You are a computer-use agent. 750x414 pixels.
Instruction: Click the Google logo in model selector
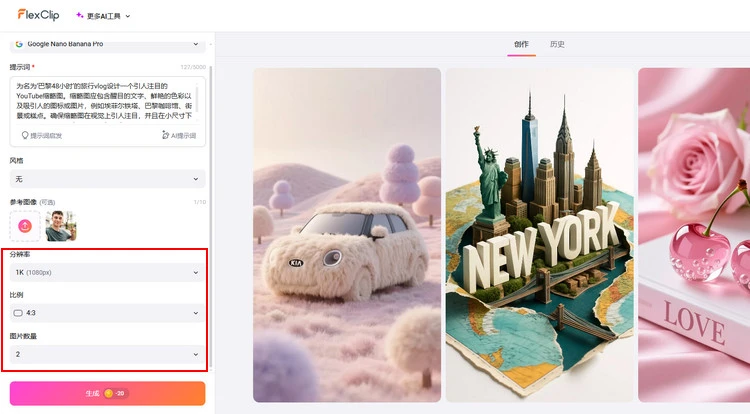(x=19, y=44)
